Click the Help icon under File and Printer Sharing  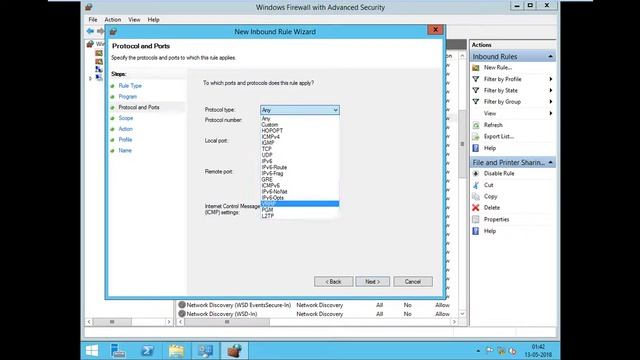[x=476, y=231]
